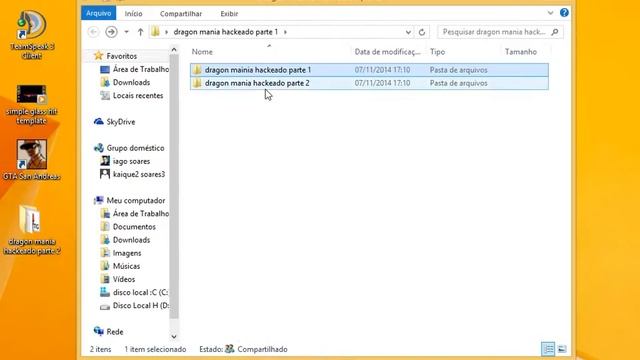The height and width of the screenshot is (360, 640).
Task: Click the search magnifier icon
Action: click(555, 32)
